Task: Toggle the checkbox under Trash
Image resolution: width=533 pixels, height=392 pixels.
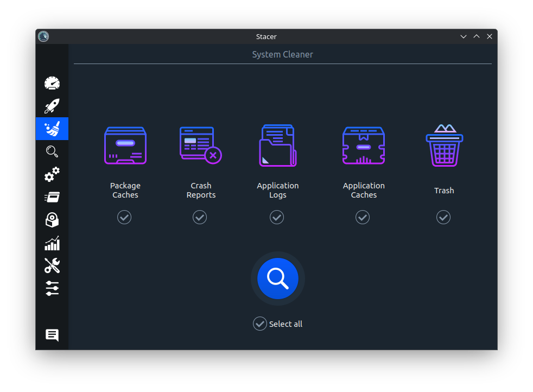Action: coord(443,217)
